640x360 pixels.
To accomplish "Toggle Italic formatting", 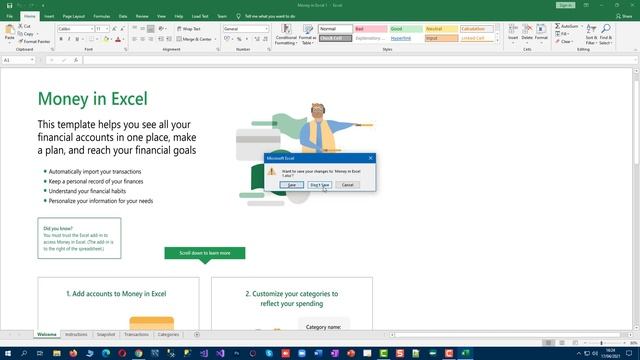I will coord(69,39).
